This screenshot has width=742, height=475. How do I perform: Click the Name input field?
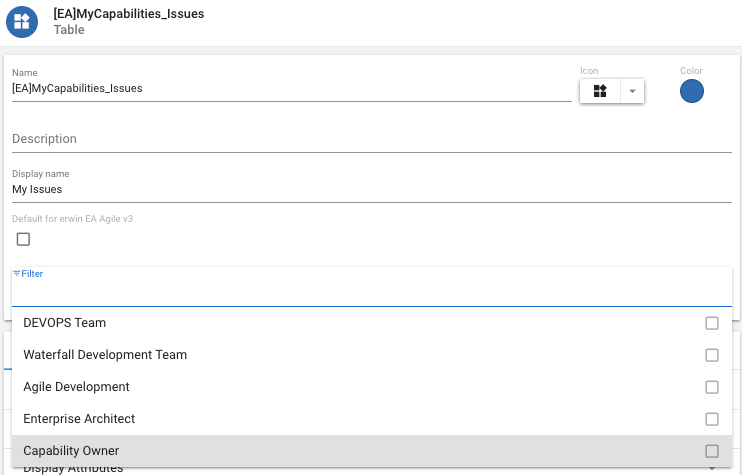pos(290,89)
